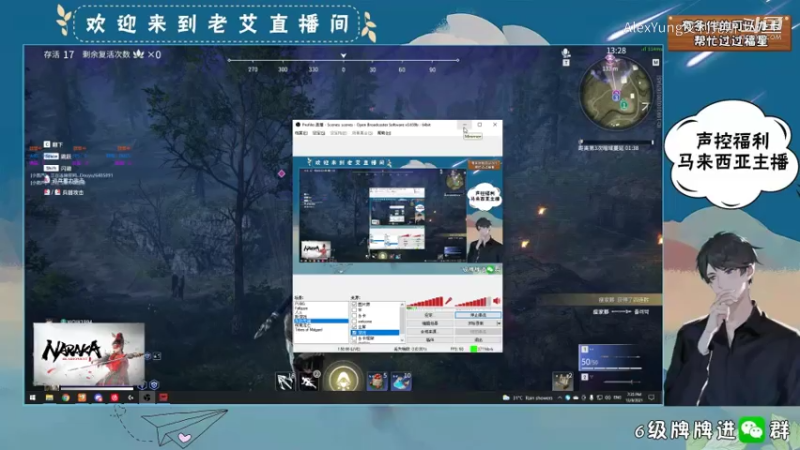The width and height of the screenshot is (800, 450).
Task: Select weapon slot 2 in the HUD
Action: pyautogui.click(x=611, y=381)
